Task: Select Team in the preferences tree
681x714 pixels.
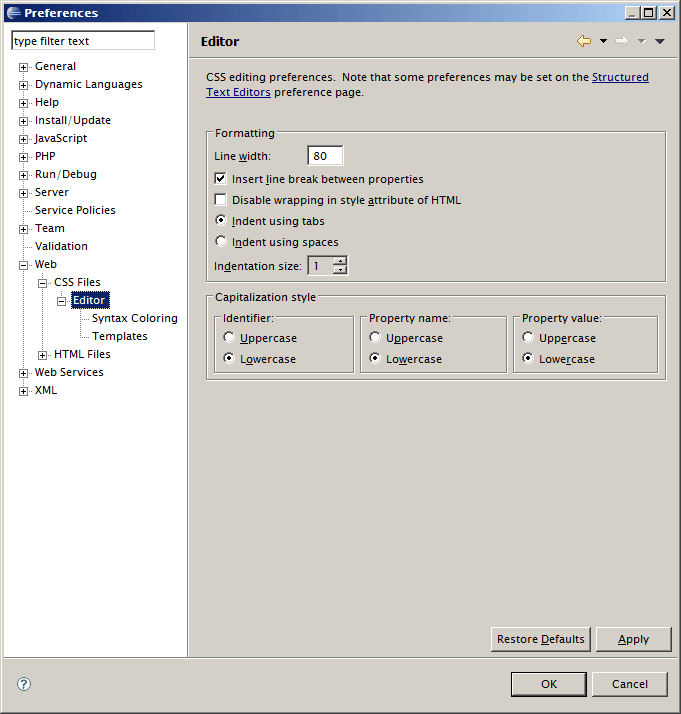Action: (50, 228)
